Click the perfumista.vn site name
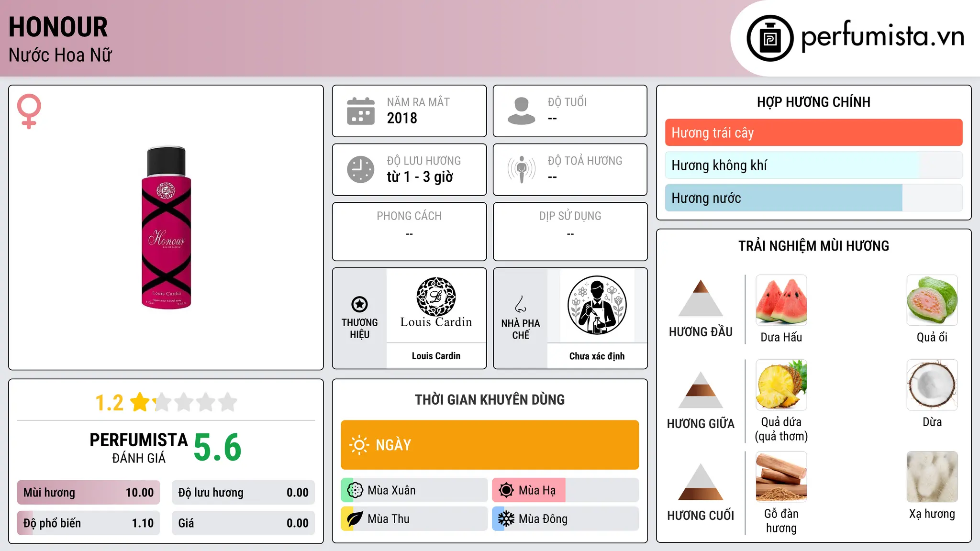Image resolution: width=980 pixels, height=551 pixels. coord(882,36)
